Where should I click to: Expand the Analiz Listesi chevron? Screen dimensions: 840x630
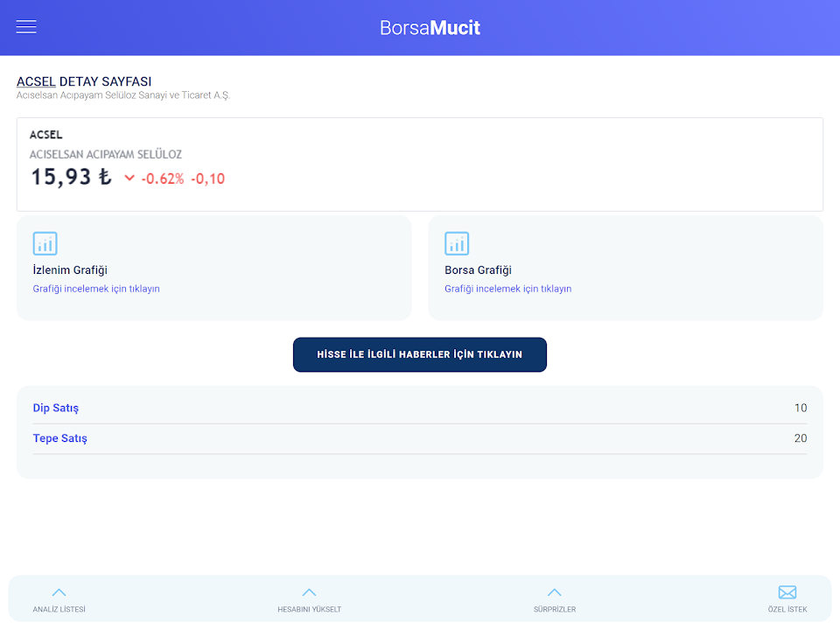click(59, 592)
